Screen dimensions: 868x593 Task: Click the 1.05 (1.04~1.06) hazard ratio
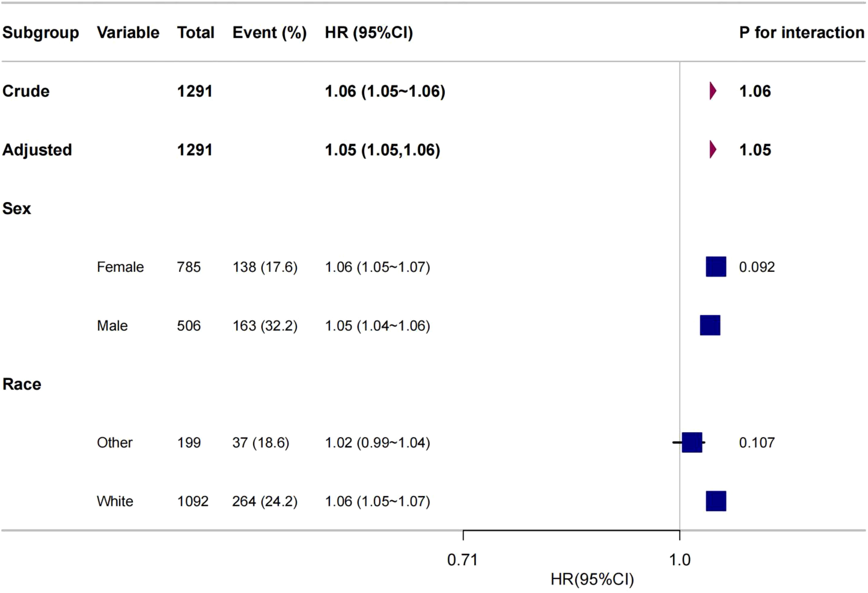point(377,326)
